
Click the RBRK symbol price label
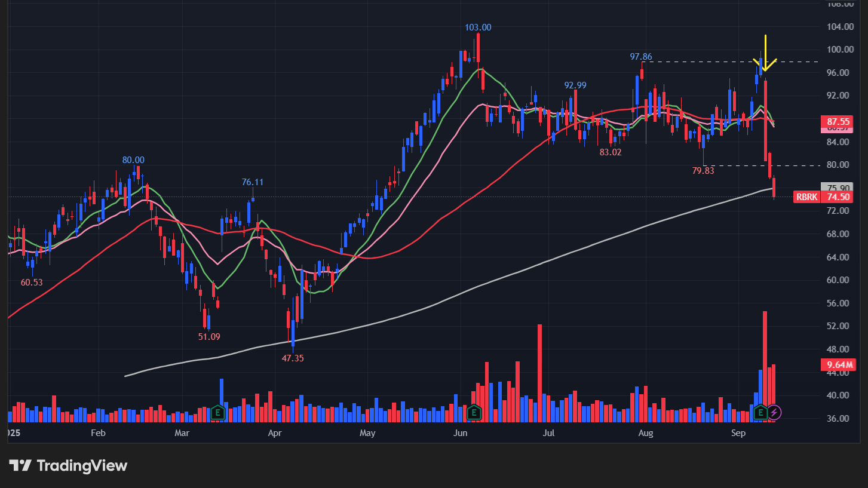[807, 197]
